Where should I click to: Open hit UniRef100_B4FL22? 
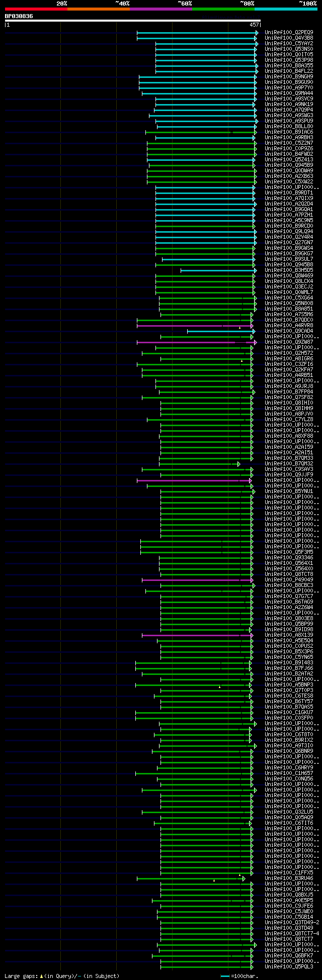click(x=289, y=71)
